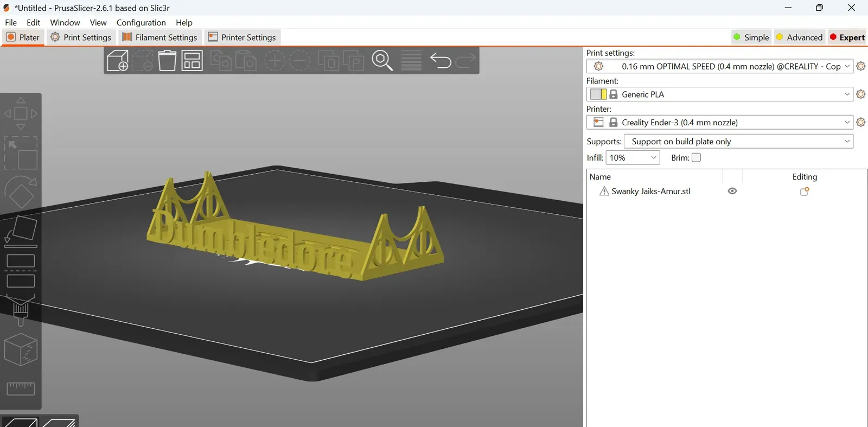868x427 pixels.
Task: Click the Redo arrow icon
Action: tap(465, 60)
